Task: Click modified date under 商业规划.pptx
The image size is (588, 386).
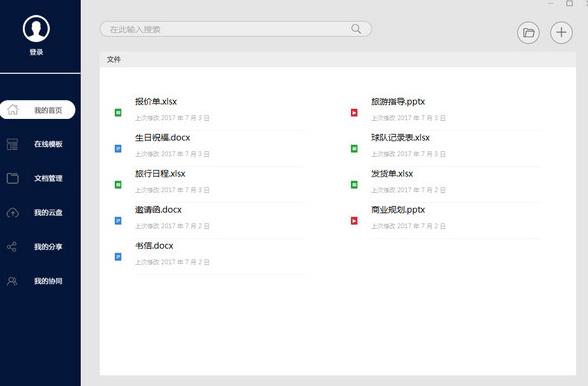Action: [408, 226]
